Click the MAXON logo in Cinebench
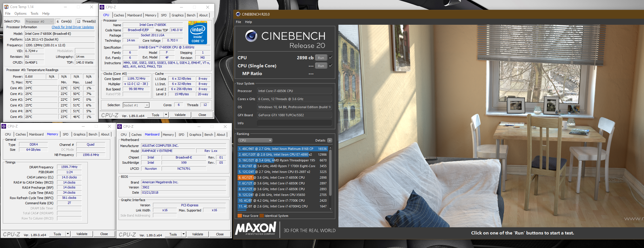Image resolution: width=644 pixels, height=248 pixels. [x=256, y=229]
